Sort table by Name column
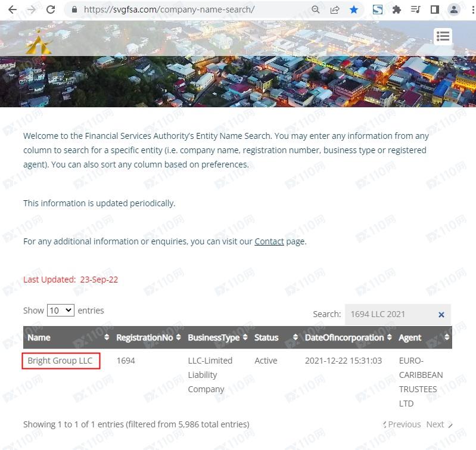Viewport: 476px width, 450px height. (x=66, y=337)
